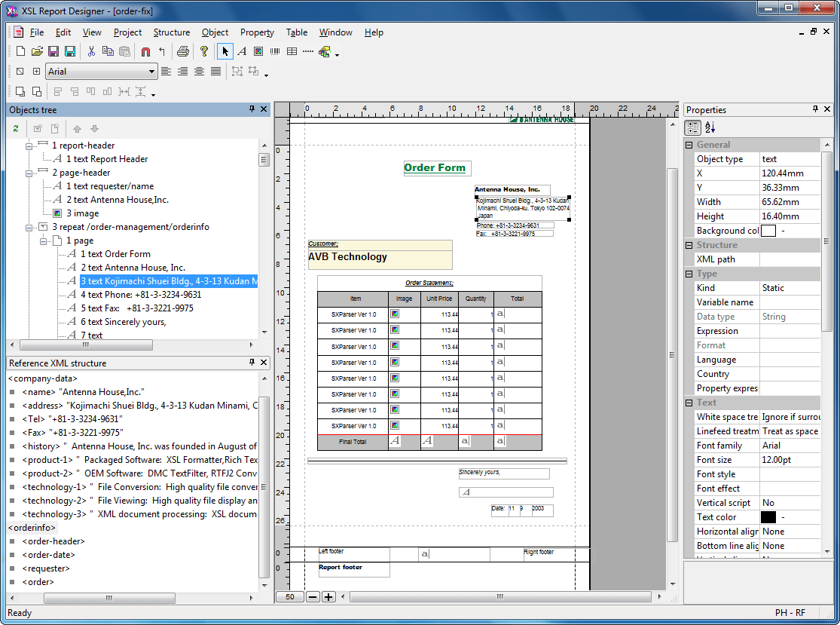Screen dimensions: 840x625
Task: Close the Objects tree panel
Action: pyautogui.click(x=264, y=109)
